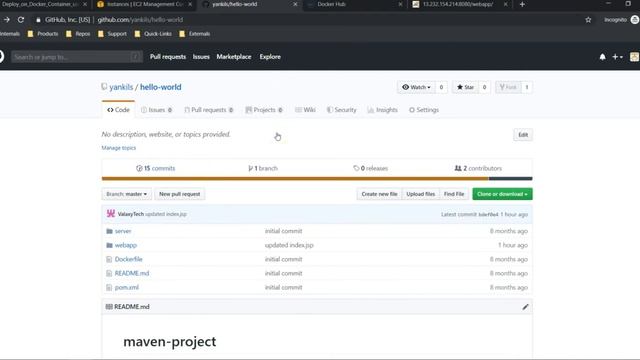Click the GitHub Octocat logo
Screen dimensions: 640x360
[x=2, y=57]
